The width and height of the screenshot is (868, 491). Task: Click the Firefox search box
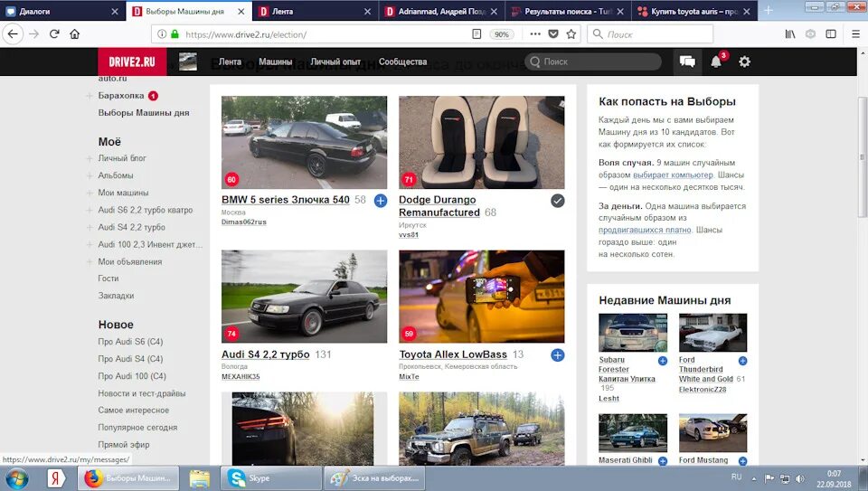point(650,33)
